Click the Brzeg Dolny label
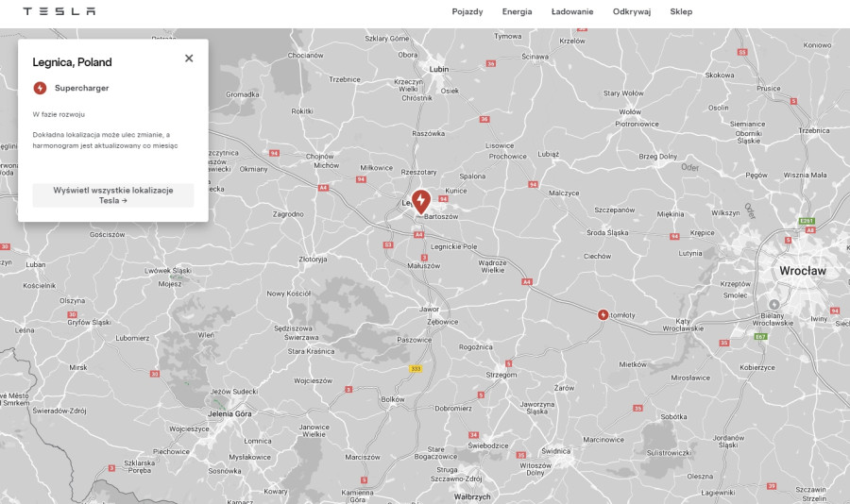 [x=657, y=156]
